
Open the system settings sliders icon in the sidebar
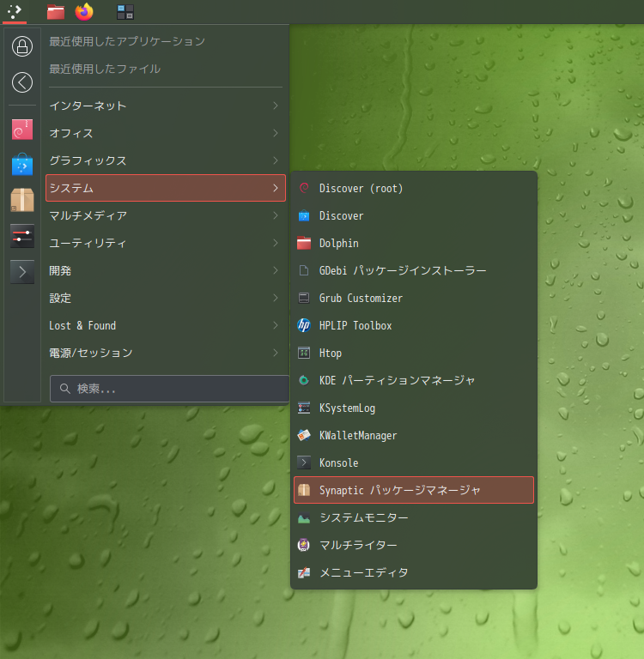pos(22,236)
